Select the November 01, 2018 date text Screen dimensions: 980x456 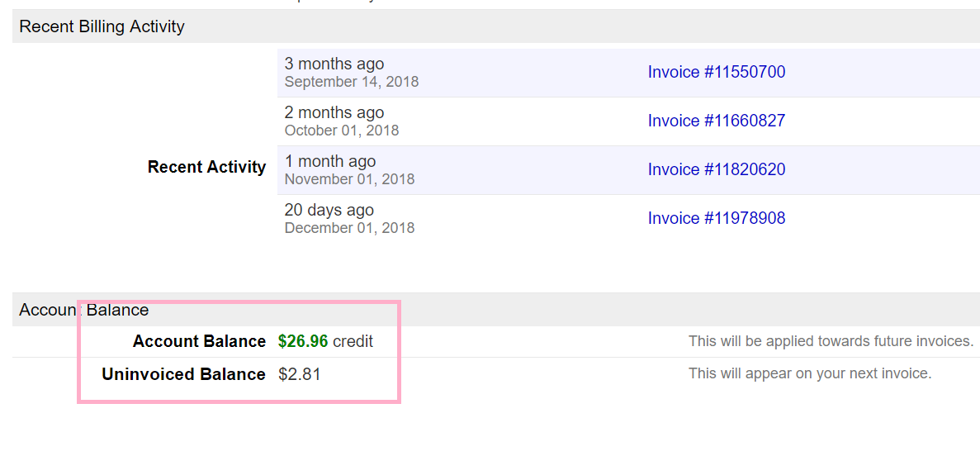(349, 179)
